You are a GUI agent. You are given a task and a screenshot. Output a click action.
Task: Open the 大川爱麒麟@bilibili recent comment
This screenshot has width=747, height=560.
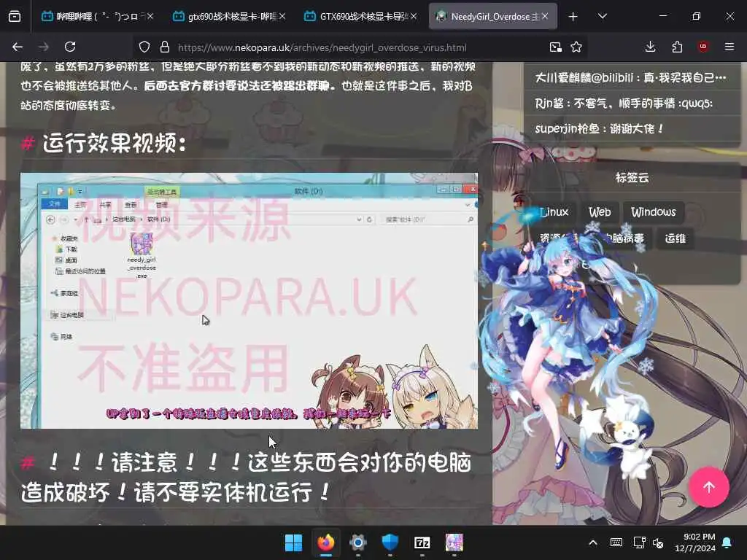631,77
